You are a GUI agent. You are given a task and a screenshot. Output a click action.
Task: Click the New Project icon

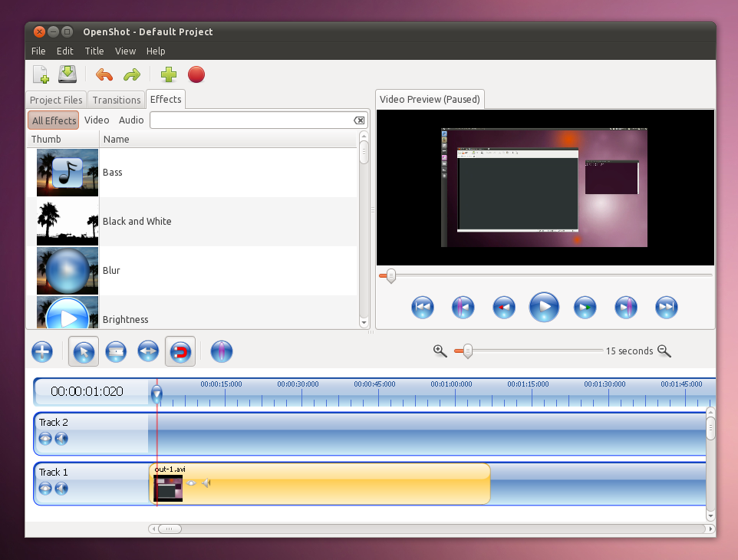(41, 74)
